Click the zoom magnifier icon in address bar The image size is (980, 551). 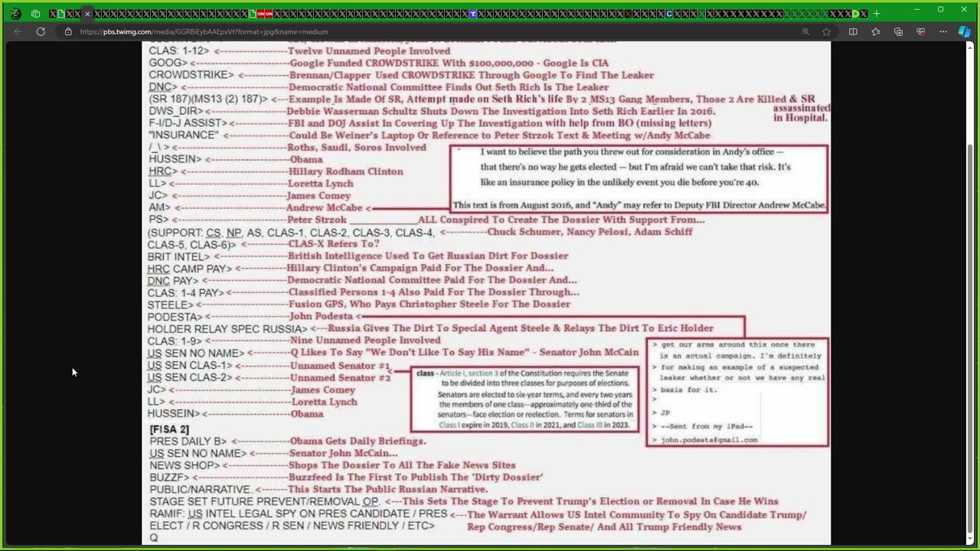click(805, 31)
